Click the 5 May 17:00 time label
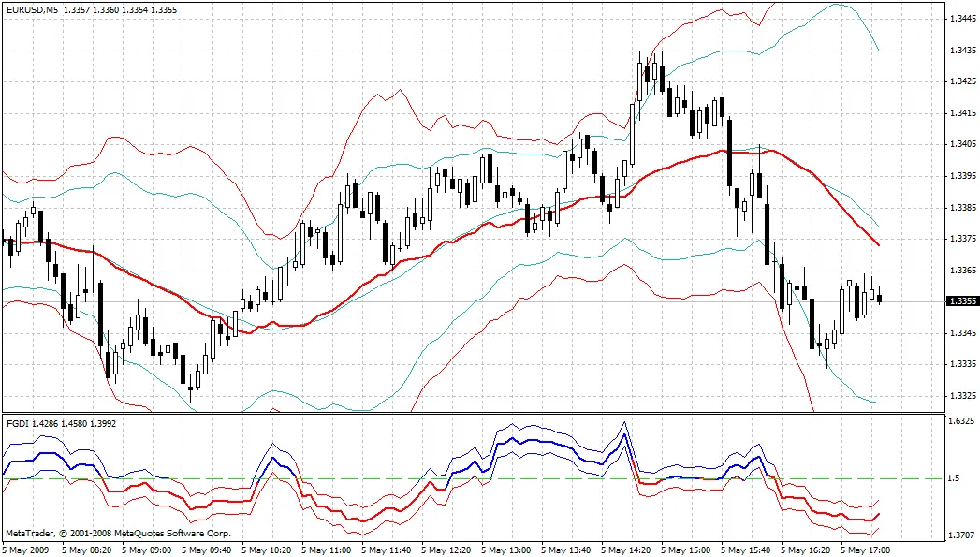The width and height of the screenshot is (980, 557). coord(867,550)
